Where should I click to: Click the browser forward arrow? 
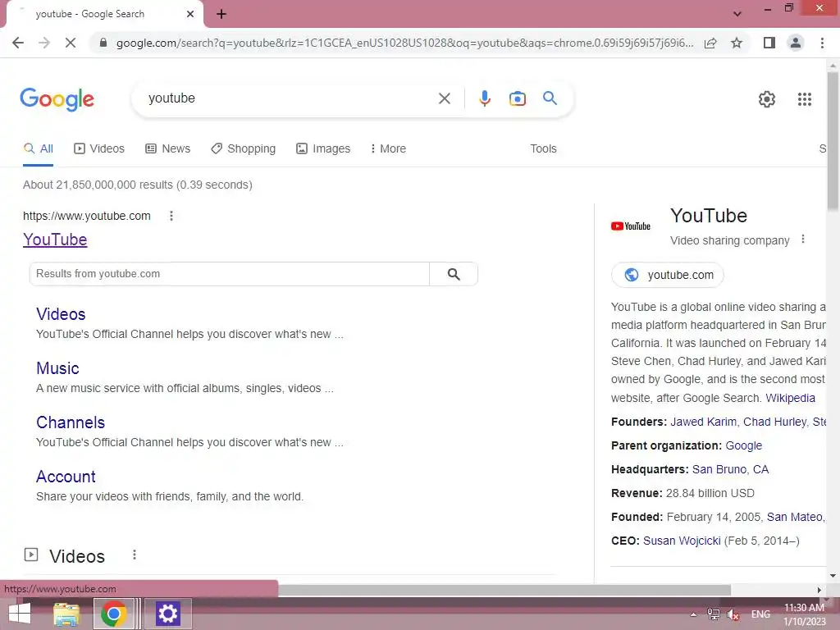[44, 43]
